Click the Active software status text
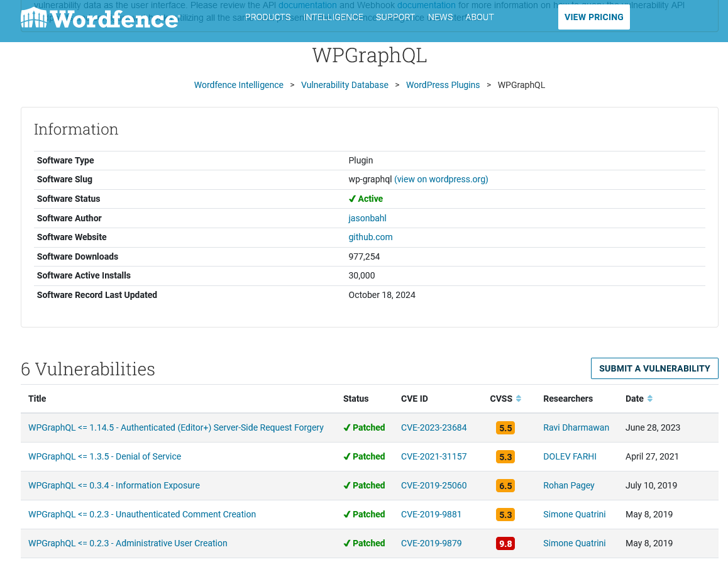Viewport: 728px width, 562px height. (x=366, y=199)
